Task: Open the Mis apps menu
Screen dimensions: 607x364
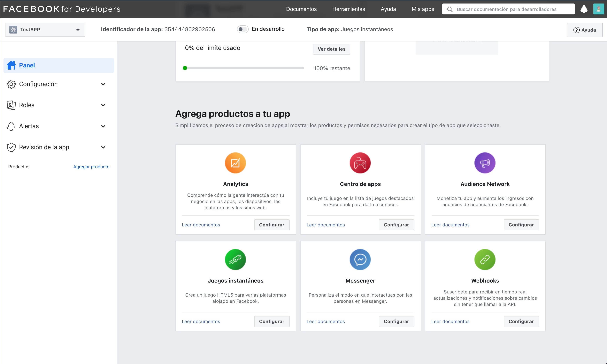Action: pos(422,9)
